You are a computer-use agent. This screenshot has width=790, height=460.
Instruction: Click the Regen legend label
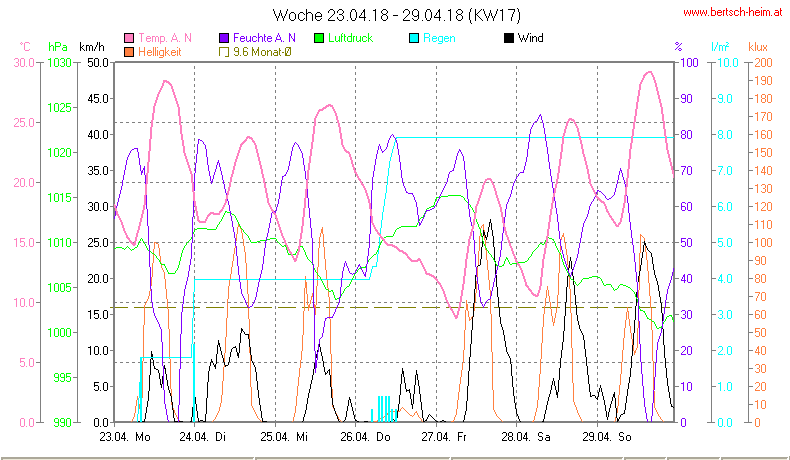(439, 38)
